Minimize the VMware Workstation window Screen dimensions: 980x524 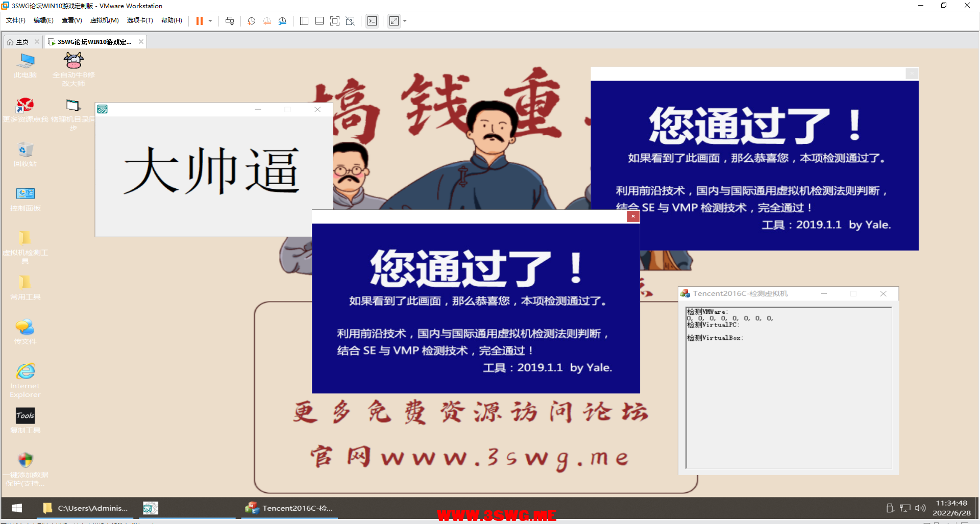pos(921,6)
